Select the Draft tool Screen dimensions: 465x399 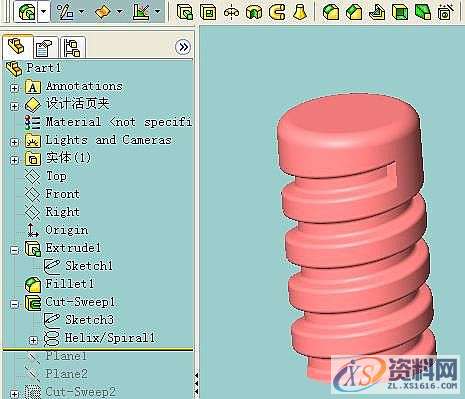coord(423,12)
